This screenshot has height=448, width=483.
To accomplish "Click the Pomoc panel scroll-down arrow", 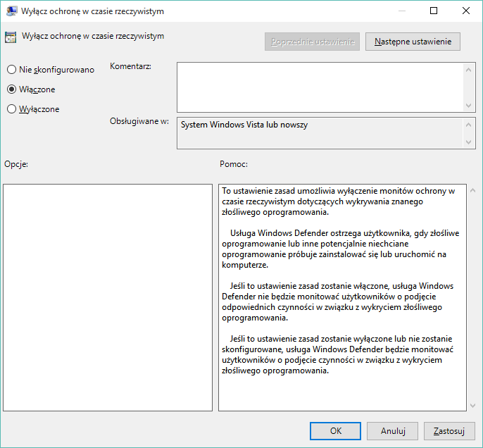I will pos(473,406).
